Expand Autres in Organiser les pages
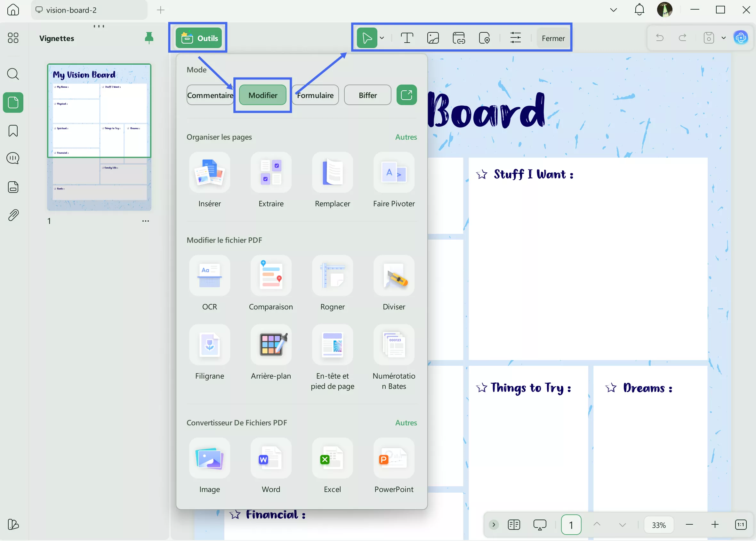Screen dimensions: 756x541 click(x=406, y=137)
